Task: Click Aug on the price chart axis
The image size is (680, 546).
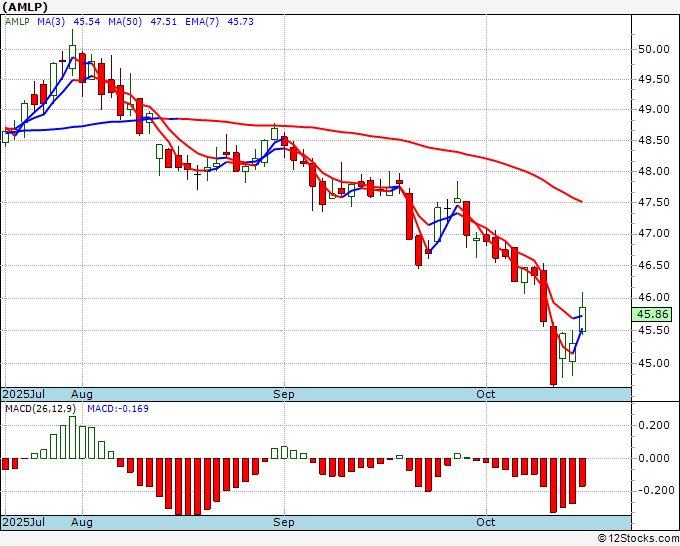Action: click(x=82, y=394)
